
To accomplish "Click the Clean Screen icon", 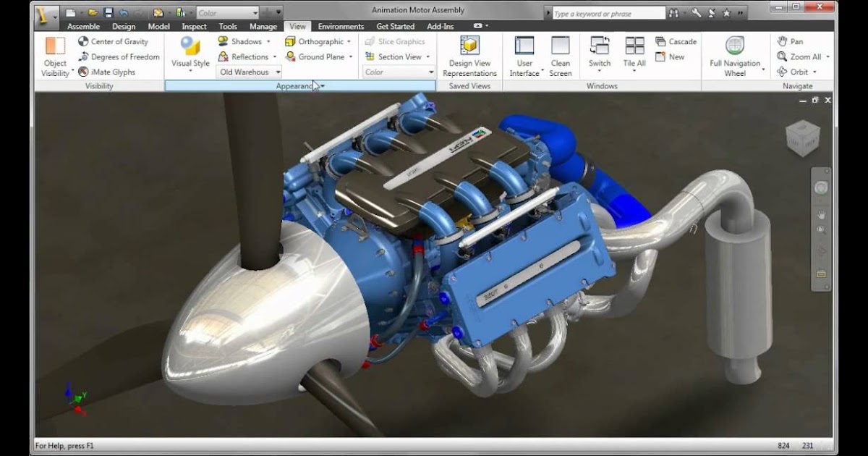I will click(x=560, y=46).
